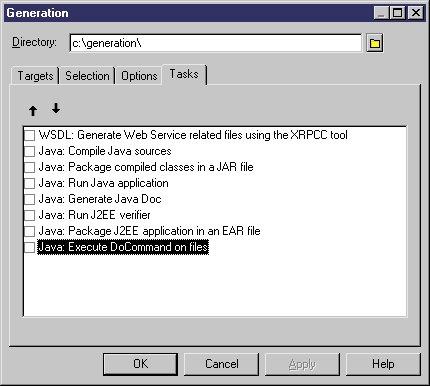430x386 pixels.
Task: Click the move task down arrow
Action: (x=56, y=108)
